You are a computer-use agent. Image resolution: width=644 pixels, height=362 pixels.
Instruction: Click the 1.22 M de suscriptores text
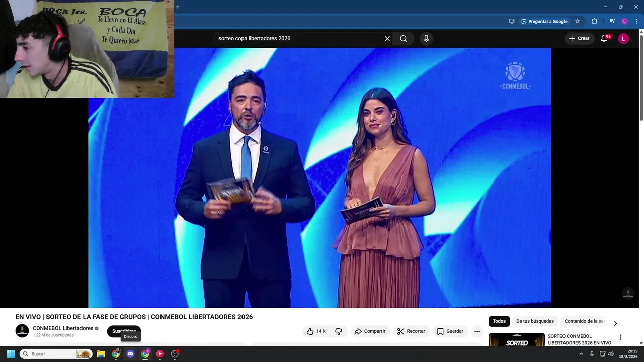(x=53, y=335)
